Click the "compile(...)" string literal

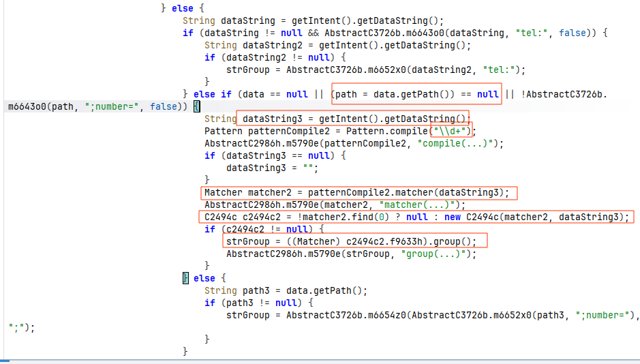pyautogui.click(x=455, y=144)
